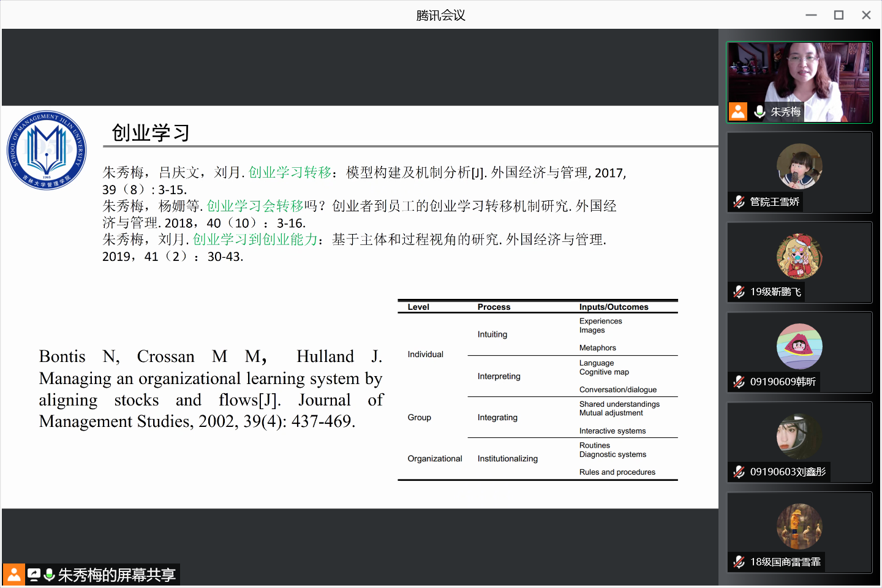Maximize the 腾讯会议 window
The height and width of the screenshot is (588, 882).
(x=839, y=15)
